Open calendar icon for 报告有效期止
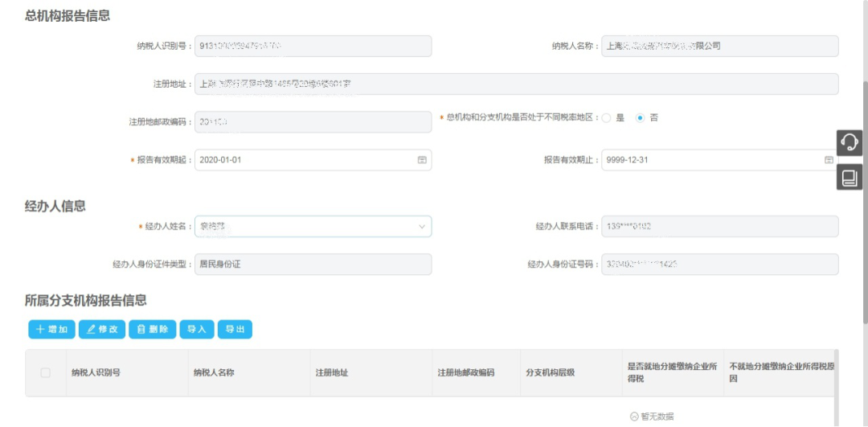This screenshot has width=868, height=427. (829, 160)
